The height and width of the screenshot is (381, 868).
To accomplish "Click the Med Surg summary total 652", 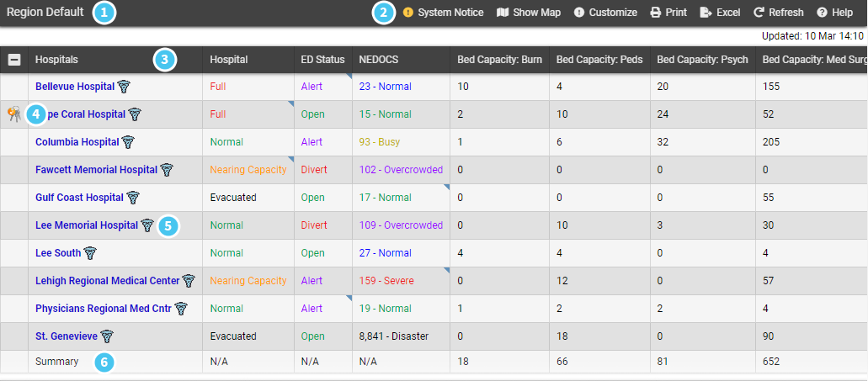I will pyautogui.click(x=770, y=362).
